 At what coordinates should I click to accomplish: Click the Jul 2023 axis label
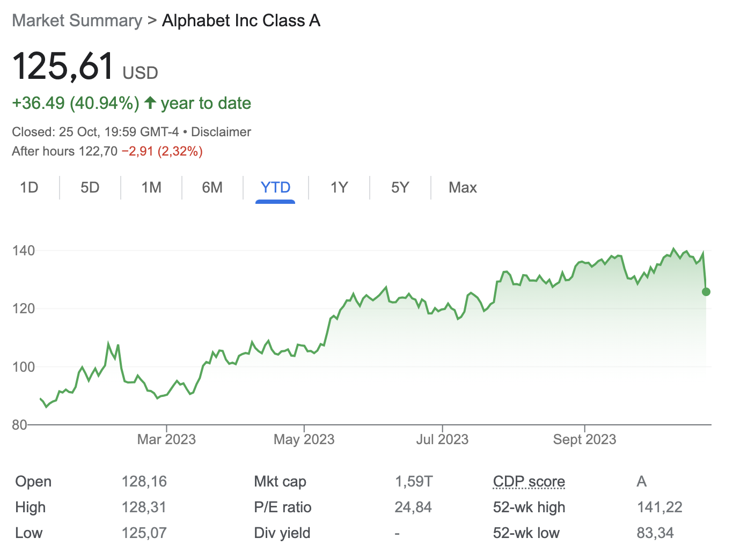[x=442, y=439]
